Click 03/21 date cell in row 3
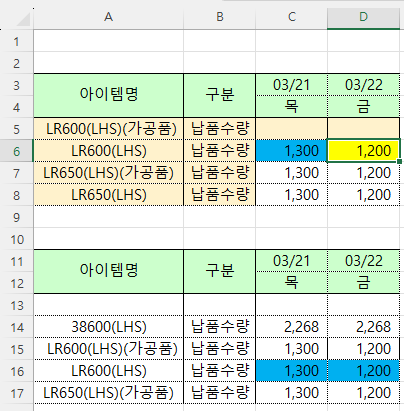 coord(292,85)
